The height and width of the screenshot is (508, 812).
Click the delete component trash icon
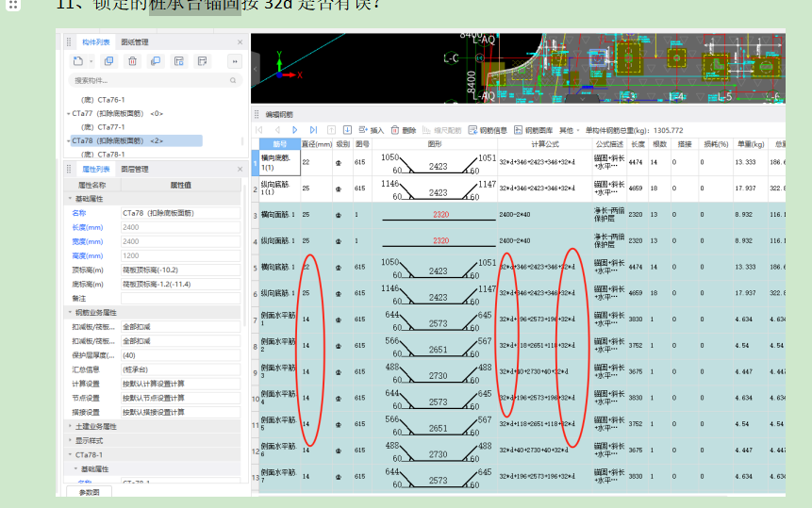pos(133,61)
